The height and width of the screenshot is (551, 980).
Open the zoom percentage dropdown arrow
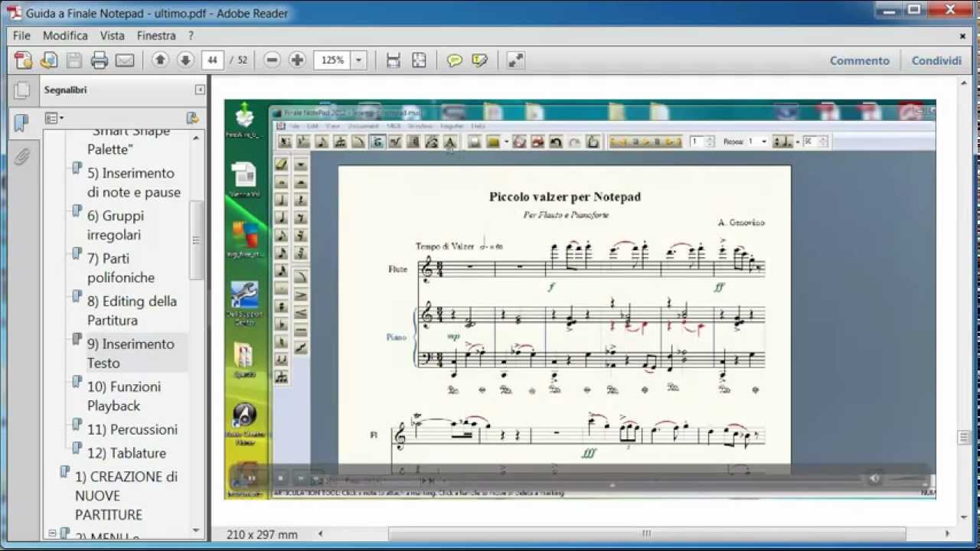point(358,60)
